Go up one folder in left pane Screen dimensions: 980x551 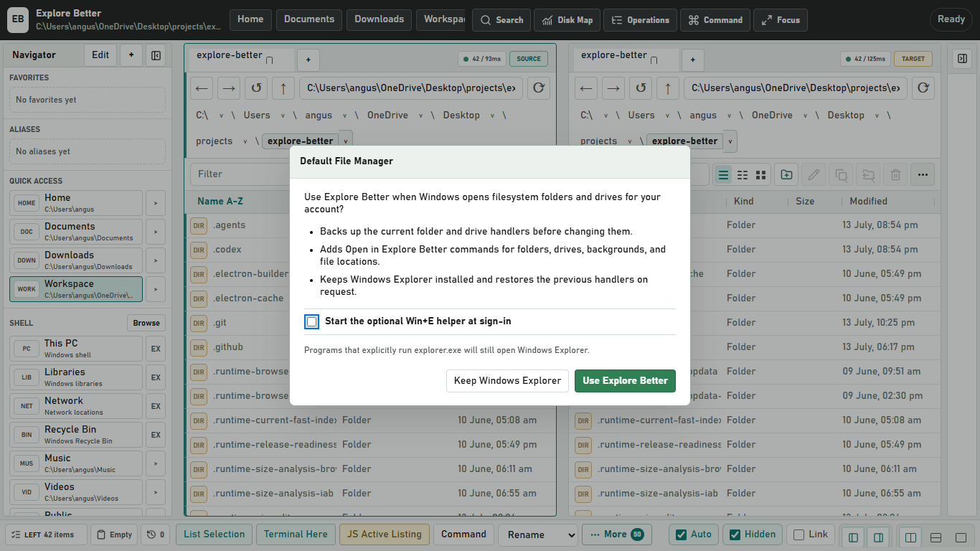tap(283, 88)
